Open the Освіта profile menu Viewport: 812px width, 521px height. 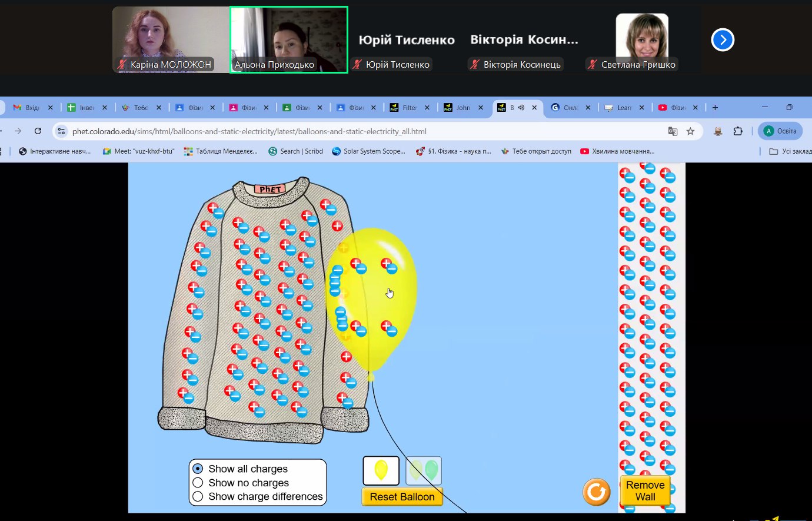780,131
